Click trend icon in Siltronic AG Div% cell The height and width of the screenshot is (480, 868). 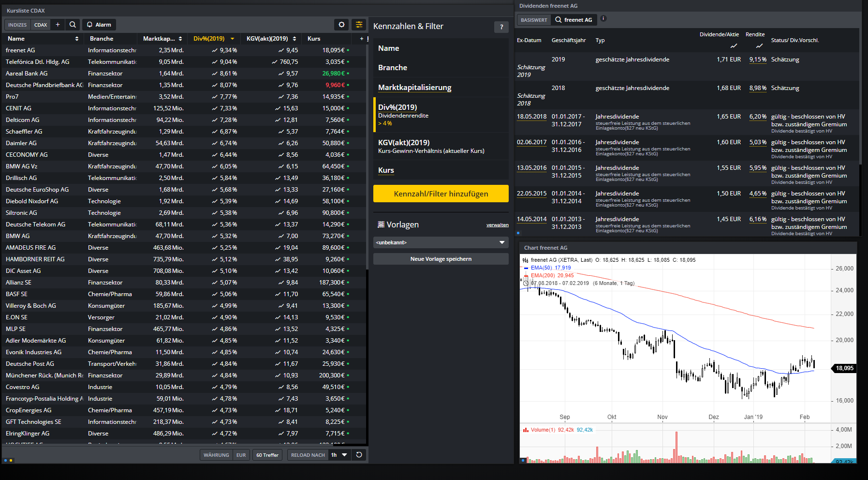point(215,213)
